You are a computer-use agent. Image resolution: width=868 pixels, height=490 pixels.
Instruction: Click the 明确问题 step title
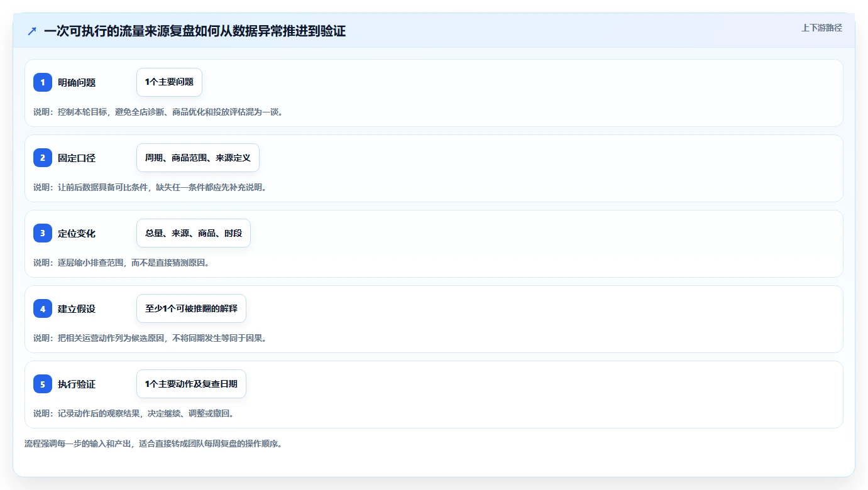pyautogui.click(x=77, y=82)
